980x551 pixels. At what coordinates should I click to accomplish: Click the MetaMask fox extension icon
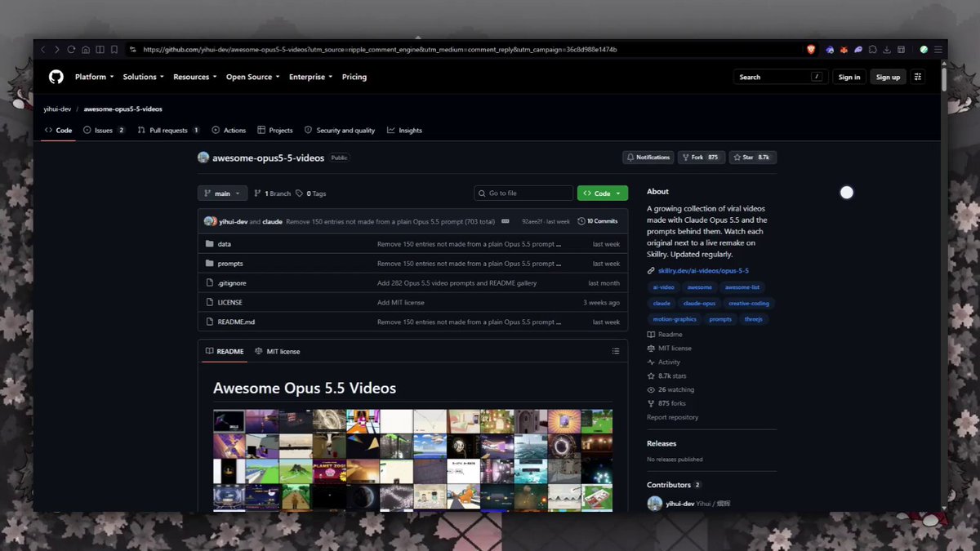[844, 50]
